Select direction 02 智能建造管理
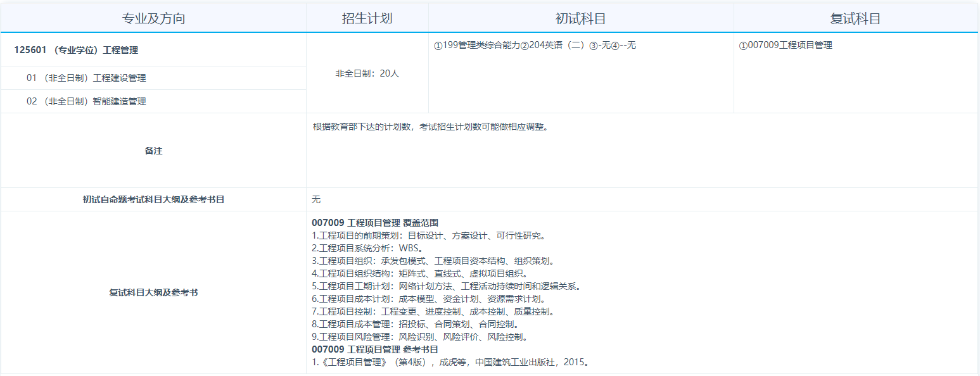This screenshot has width=980, height=376. pos(86,101)
